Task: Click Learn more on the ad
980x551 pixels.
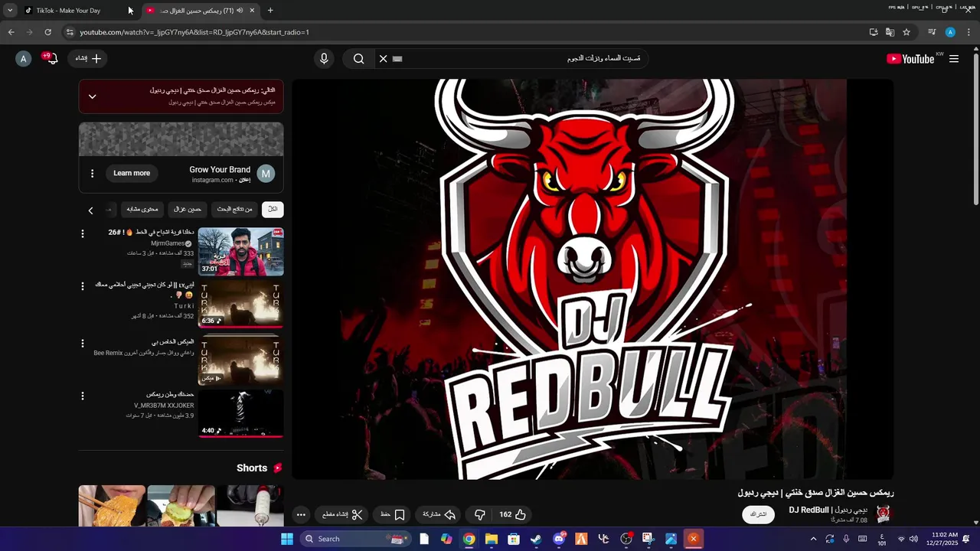Action: click(x=132, y=174)
